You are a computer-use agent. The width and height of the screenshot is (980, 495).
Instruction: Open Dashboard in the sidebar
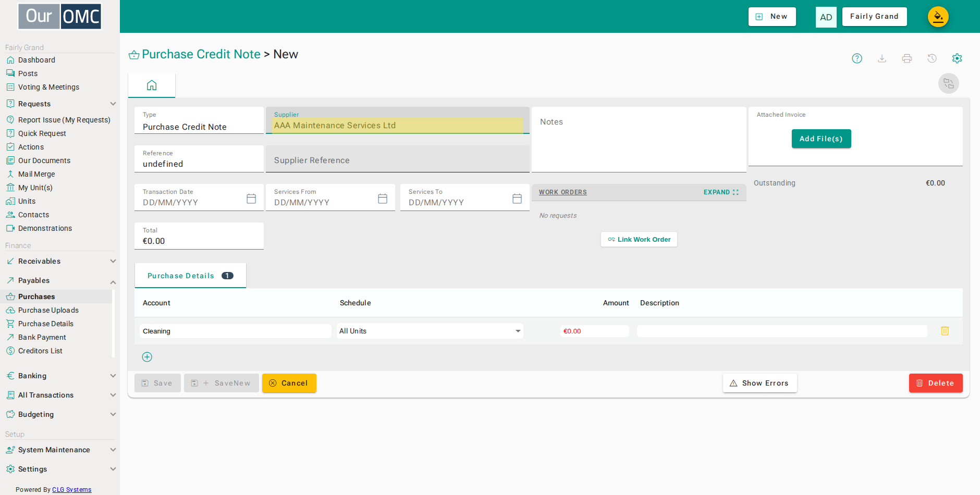[x=36, y=60]
